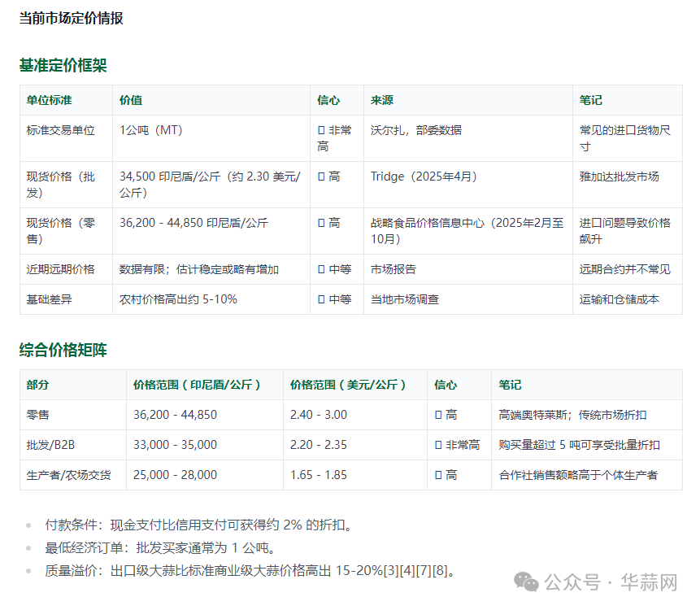Image resolution: width=700 pixels, height=610 pixels.
Task: Select the 综合价格矩阵 section heading
Action: pyautogui.click(x=63, y=351)
